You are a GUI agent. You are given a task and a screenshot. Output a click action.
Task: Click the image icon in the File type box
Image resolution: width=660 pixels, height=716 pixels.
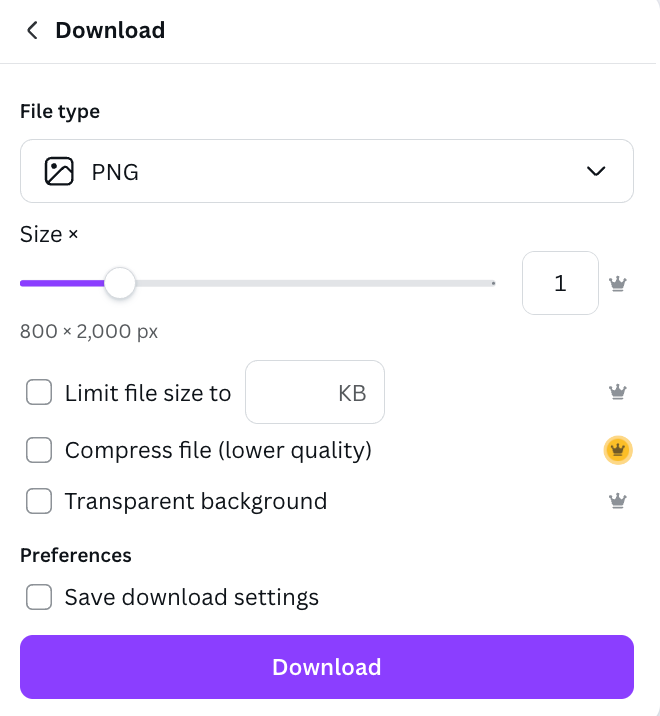59,172
